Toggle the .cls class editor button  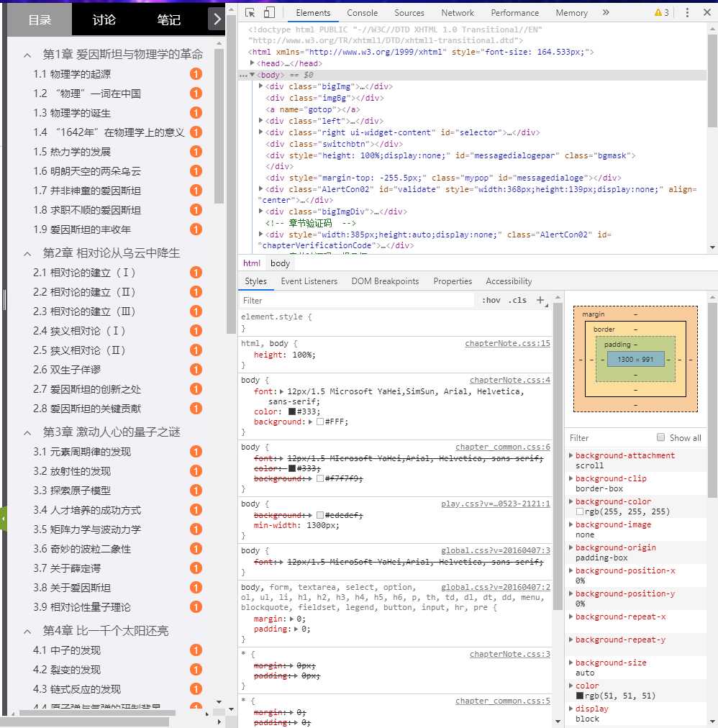(517, 301)
